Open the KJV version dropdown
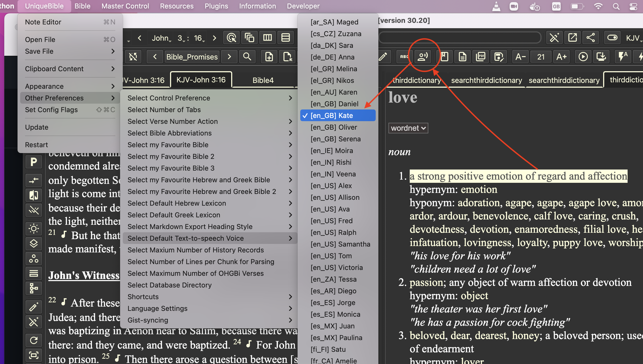This screenshot has height=364, width=643. point(634,38)
